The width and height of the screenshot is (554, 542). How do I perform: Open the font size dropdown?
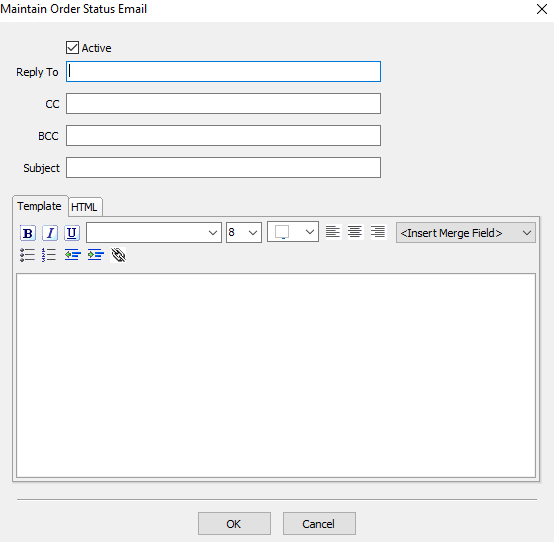(x=253, y=233)
